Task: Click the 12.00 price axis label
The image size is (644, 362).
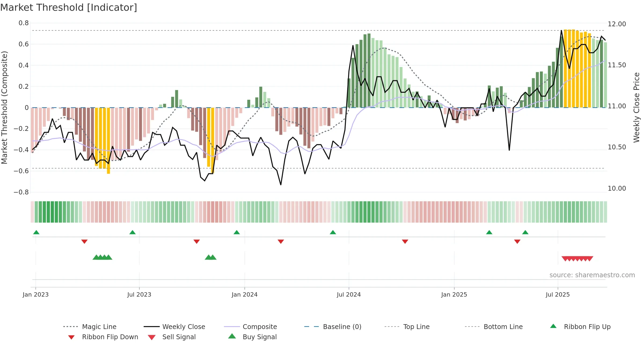Action: (x=617, y=24)
